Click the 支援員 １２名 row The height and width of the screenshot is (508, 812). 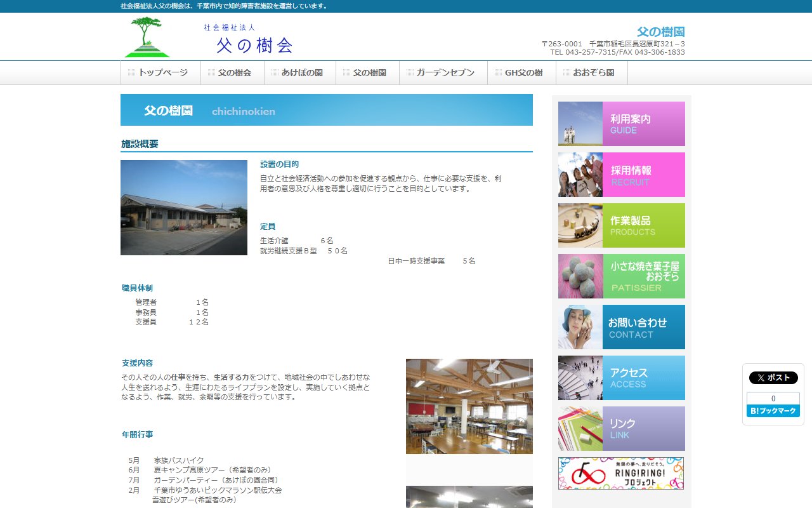tap(172, 322)
